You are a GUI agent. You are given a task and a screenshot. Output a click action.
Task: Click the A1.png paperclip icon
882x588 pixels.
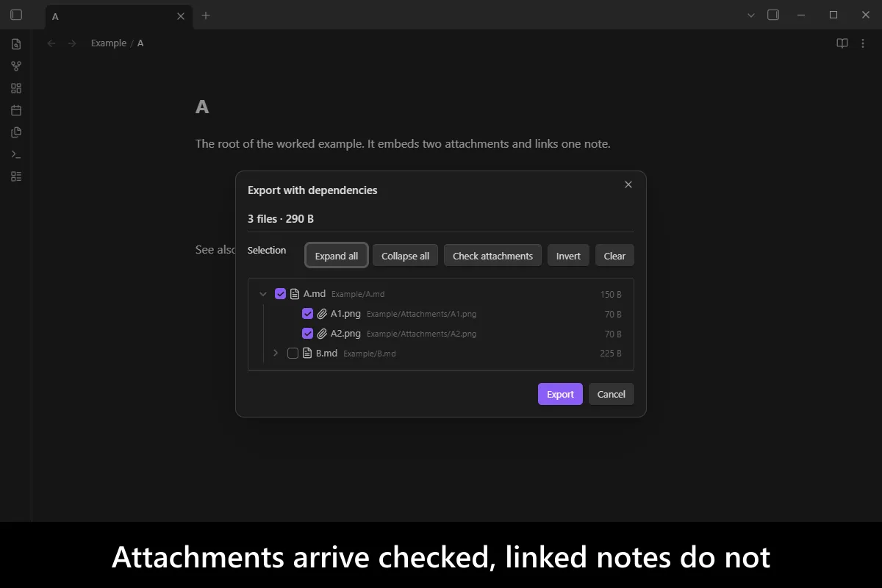[322, 314]
